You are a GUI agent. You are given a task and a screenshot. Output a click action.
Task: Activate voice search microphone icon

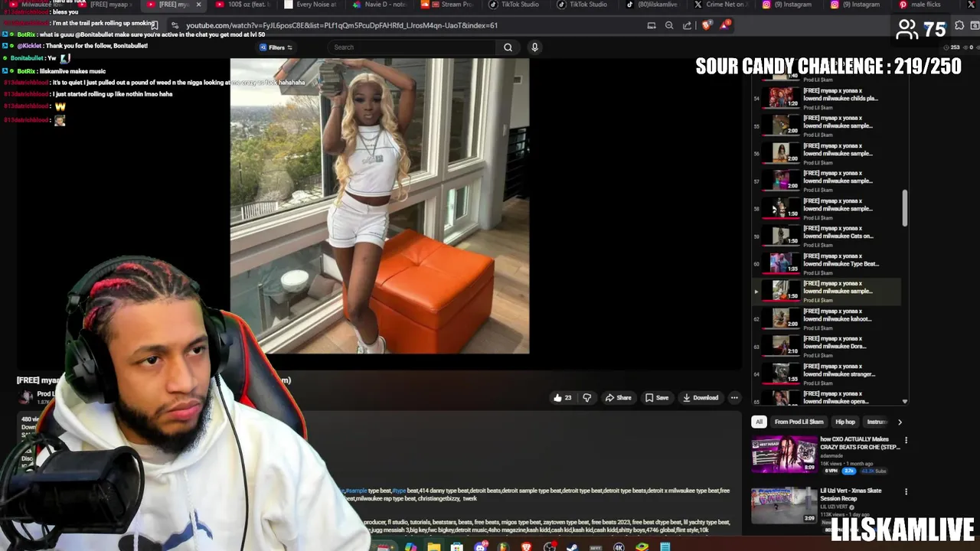(x=534, y=47)
